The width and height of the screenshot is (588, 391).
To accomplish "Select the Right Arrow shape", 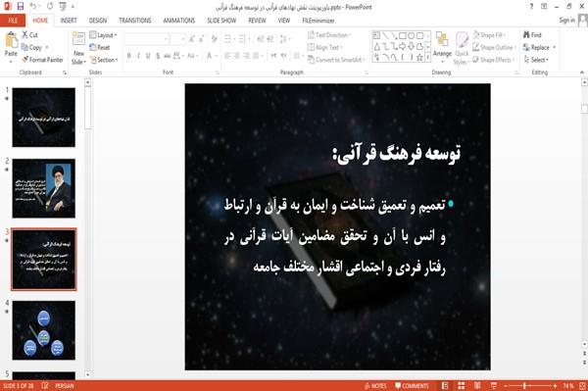I will (x=403, y=46).
